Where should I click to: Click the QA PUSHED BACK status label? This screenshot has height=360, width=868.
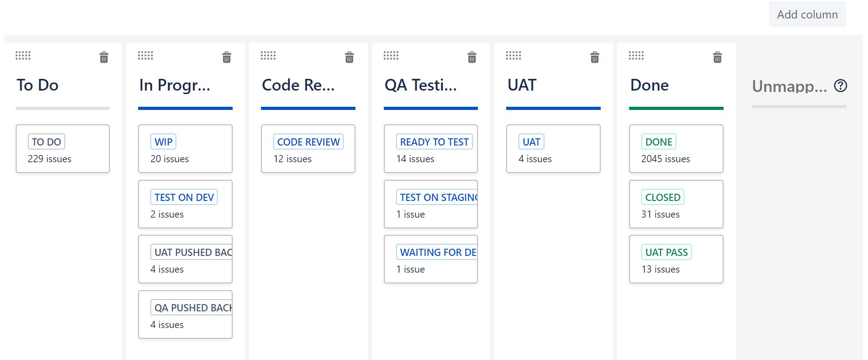pos(192,308)
